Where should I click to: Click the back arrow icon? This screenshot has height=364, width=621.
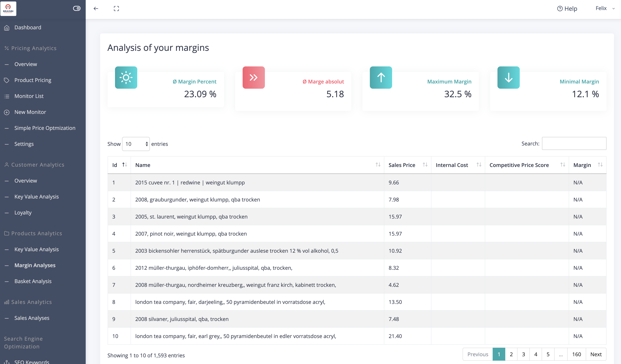click(x=96, y=9)
